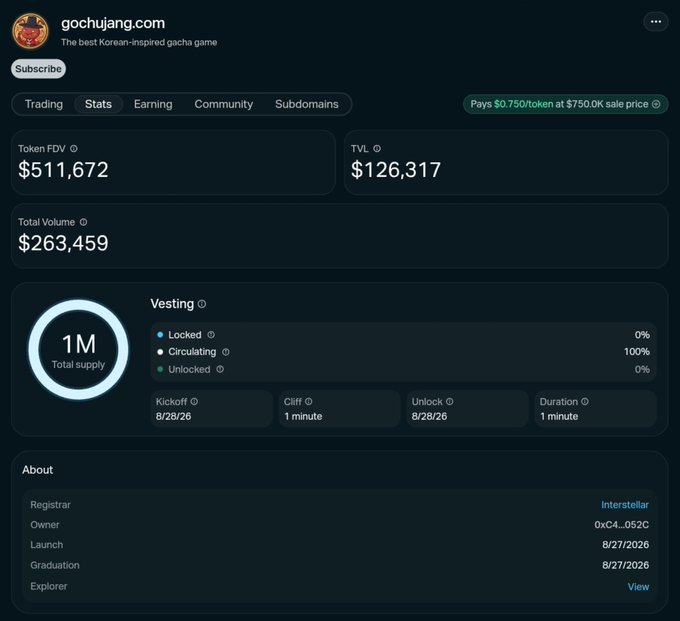Open Total Volume info tooltip icon

pos(83,222)
